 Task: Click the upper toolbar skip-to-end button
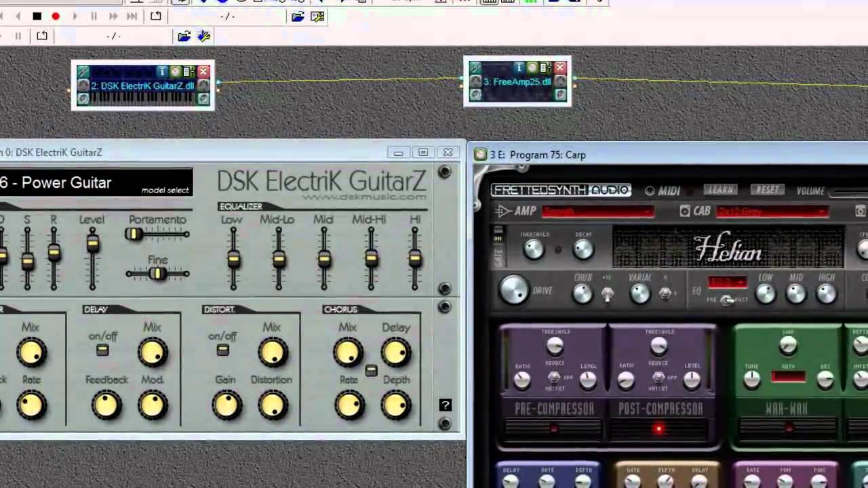[133, 16]
